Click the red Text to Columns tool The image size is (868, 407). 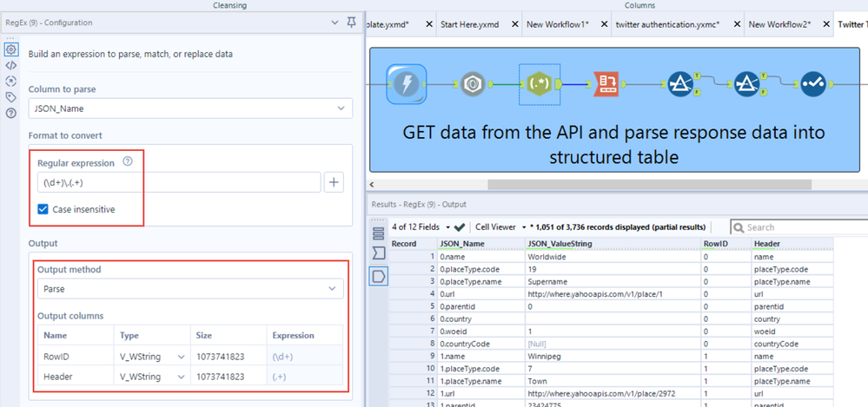point(606,84)
